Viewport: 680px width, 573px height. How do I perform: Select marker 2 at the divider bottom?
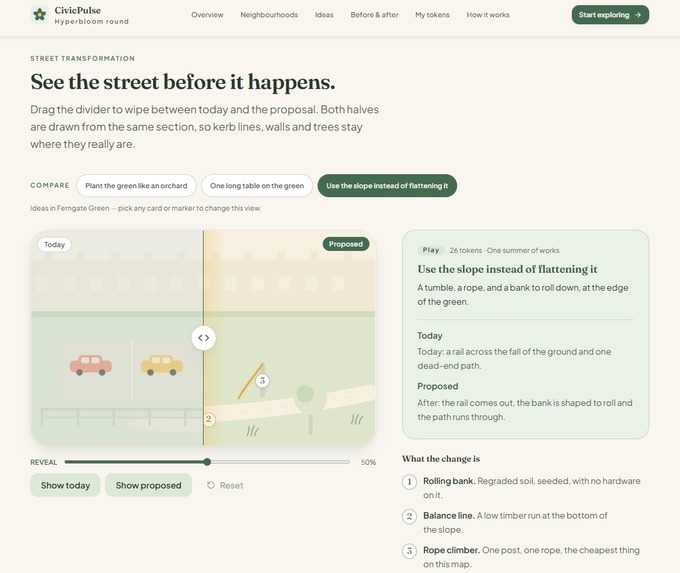209,419
